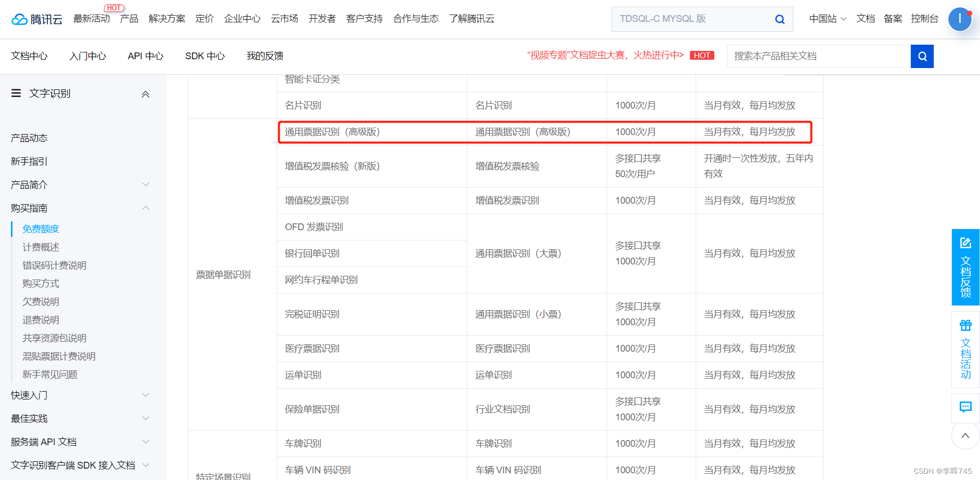Go to the 文档 link in header
Viewport: 980px width, 480px height.
pos(866,19)
